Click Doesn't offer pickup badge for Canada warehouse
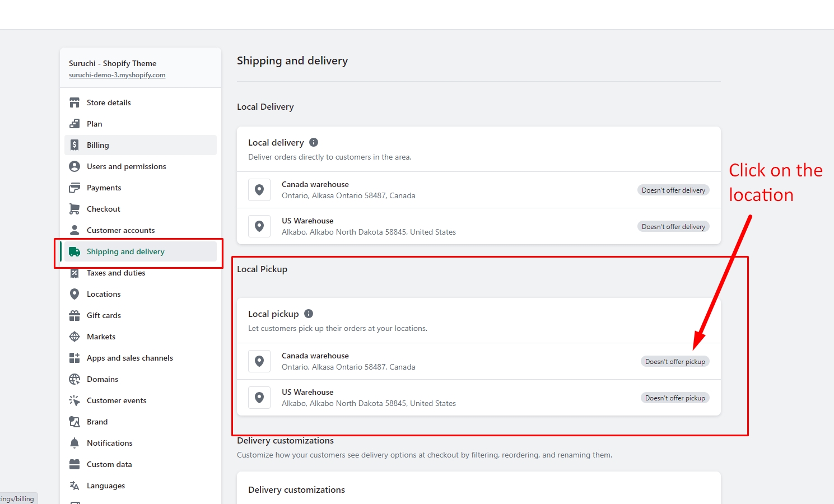Viewport: 834px width, 504px height. (x=674, y=362)
